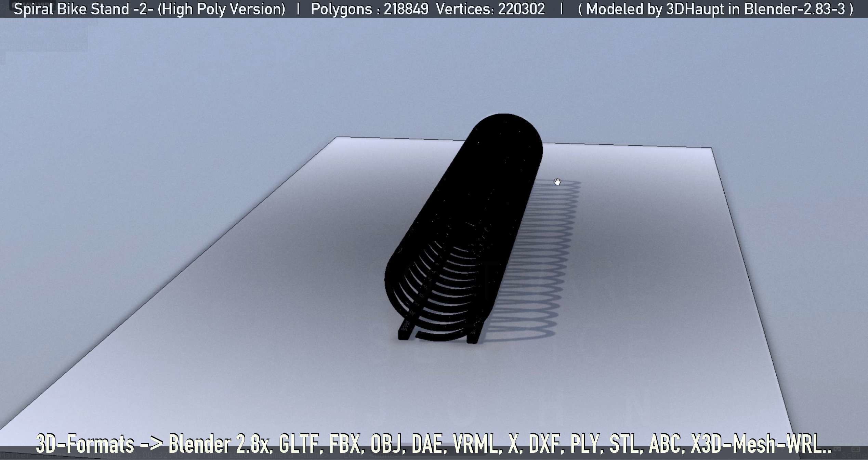868x460 pixels.
Task: Click the 'Spiral Bike Stand -2- (High Poly Version)' title
Action: [x=149, y=9]
